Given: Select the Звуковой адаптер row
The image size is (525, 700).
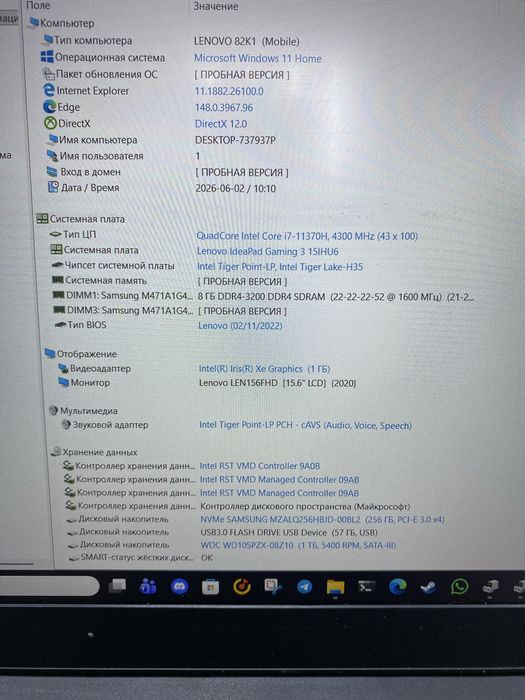Looking at the screenshot, I should tap(236, 425).
